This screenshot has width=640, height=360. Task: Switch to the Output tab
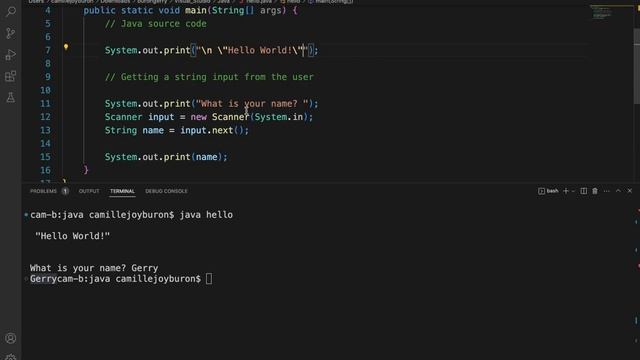89,191
